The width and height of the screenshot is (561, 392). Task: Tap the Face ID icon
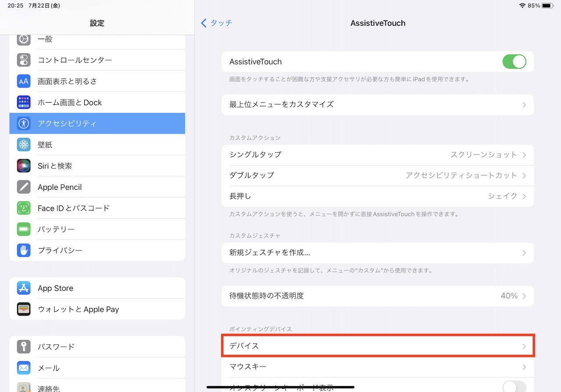point(24,208)
